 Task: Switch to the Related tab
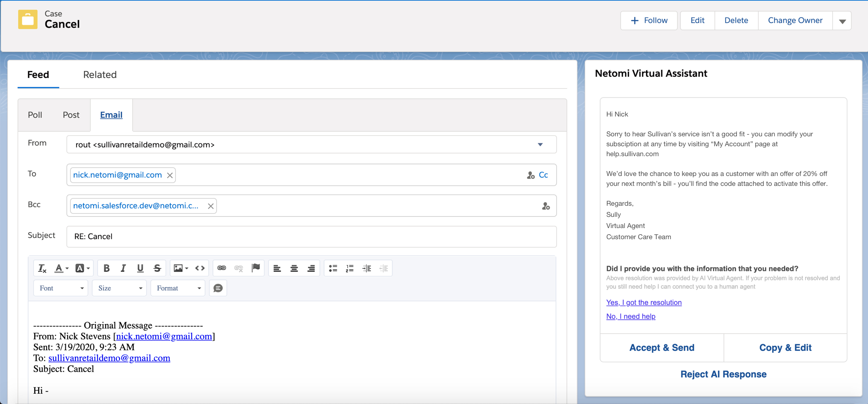click(100, 75)
